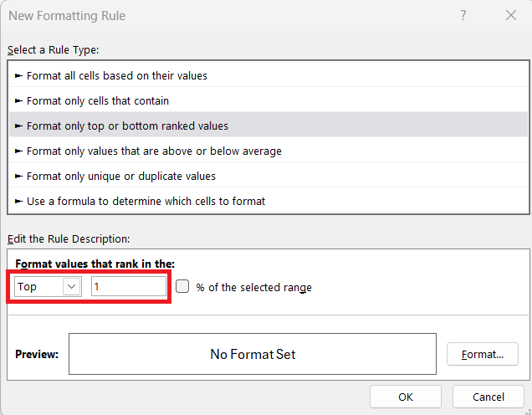Click the Cancel button

[x=489, y=397]
